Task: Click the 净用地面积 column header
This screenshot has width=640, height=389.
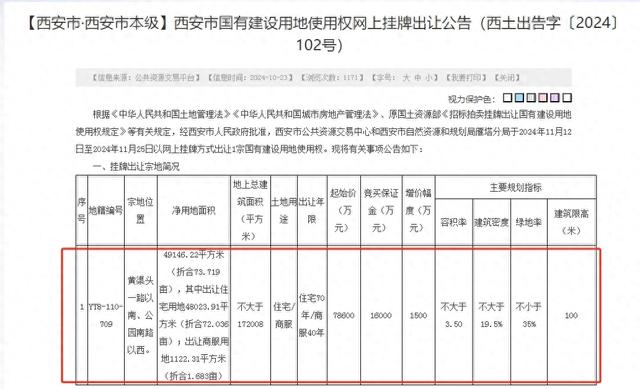Action: tap(194, 211)
